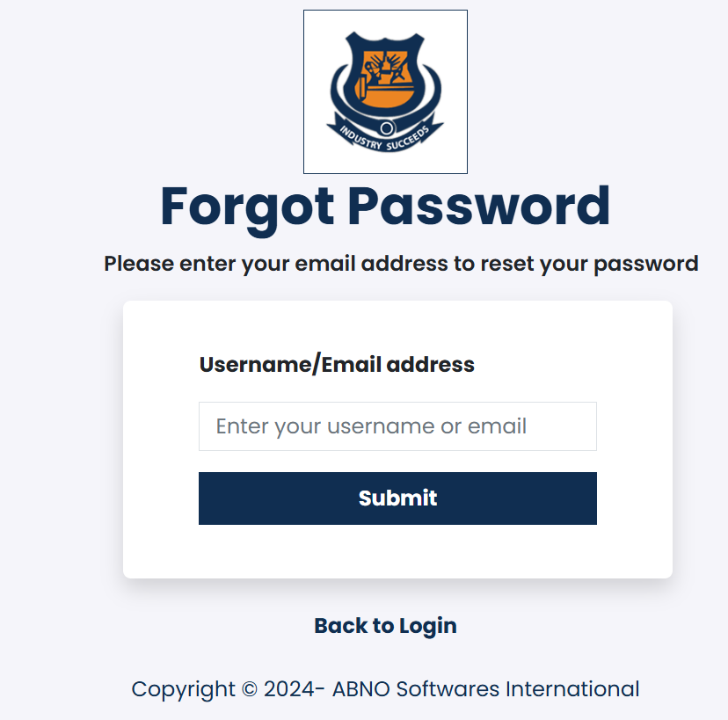Click the word "Copyright" in the footer
Image resolution: width=728 pixels, height=720 pixels.
point(184,690)
